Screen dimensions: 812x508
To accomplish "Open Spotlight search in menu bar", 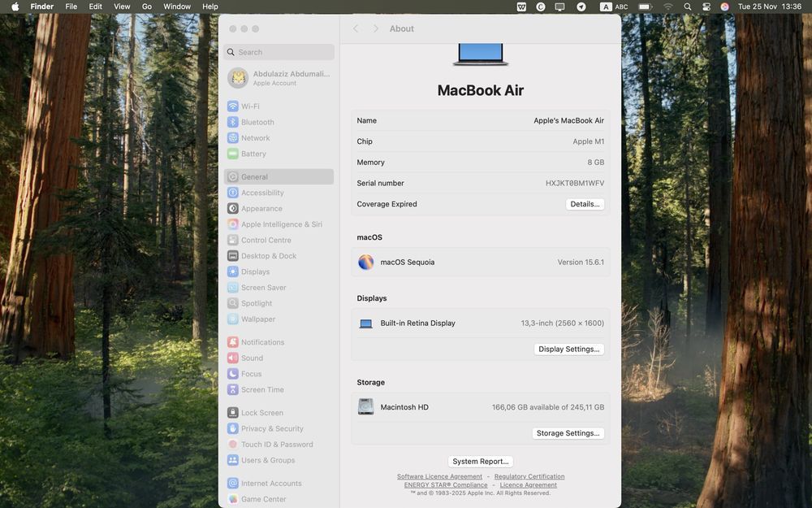I will pos(687,7).
